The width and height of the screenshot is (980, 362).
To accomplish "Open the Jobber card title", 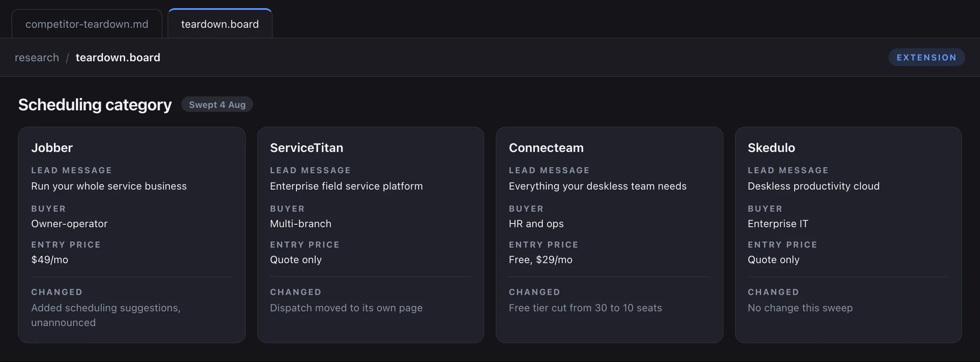I will click(x=52, y=148).
